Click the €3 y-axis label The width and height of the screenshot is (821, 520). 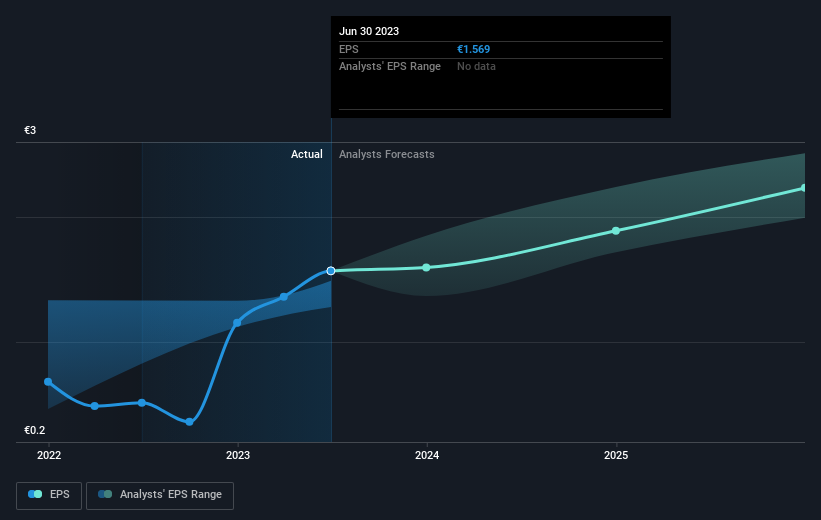click(30, 130)
